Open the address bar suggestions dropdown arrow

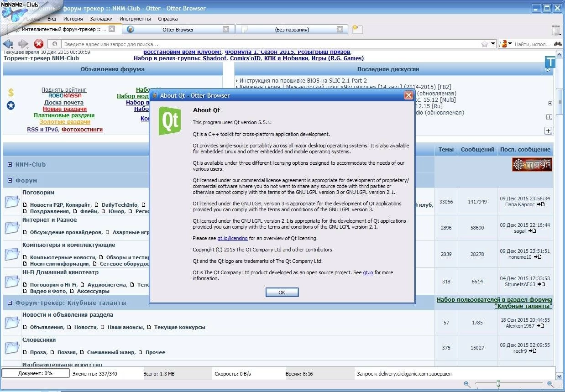tap(493, 44)
